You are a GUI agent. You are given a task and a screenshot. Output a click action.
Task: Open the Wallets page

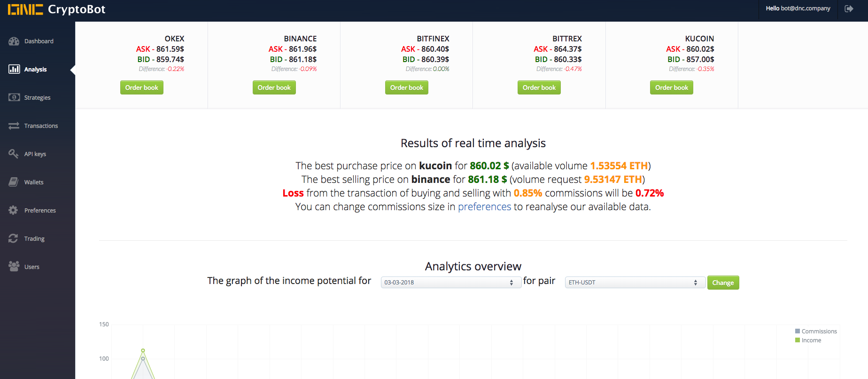34,182
